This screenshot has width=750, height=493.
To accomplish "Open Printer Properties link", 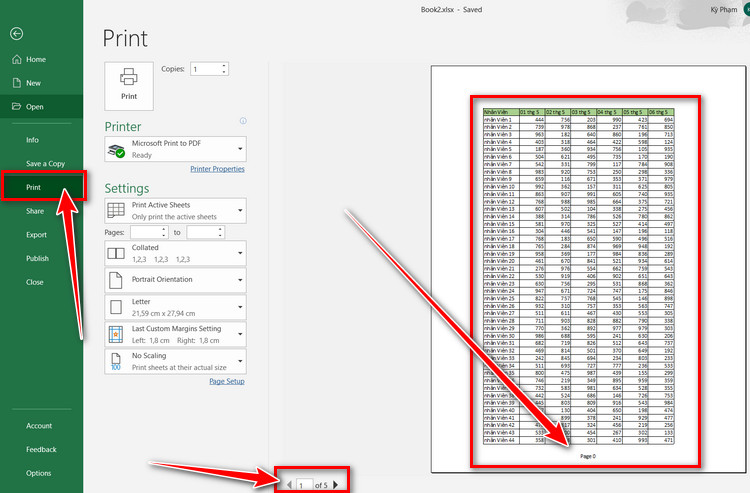I will point(217,169).
